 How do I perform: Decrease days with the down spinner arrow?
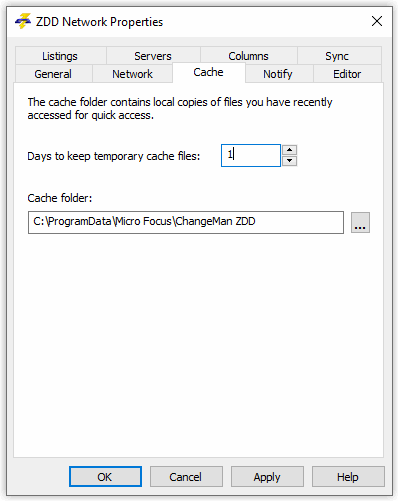[x=289, y=161]
